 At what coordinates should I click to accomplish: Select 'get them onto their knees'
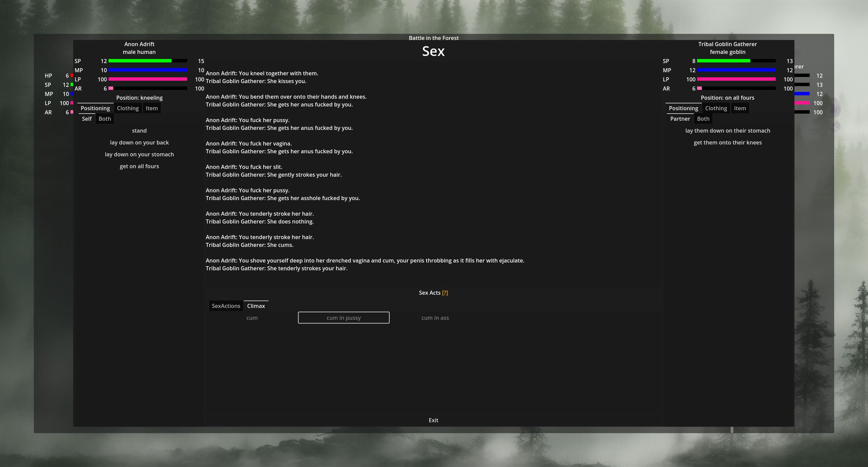[728, 142]
